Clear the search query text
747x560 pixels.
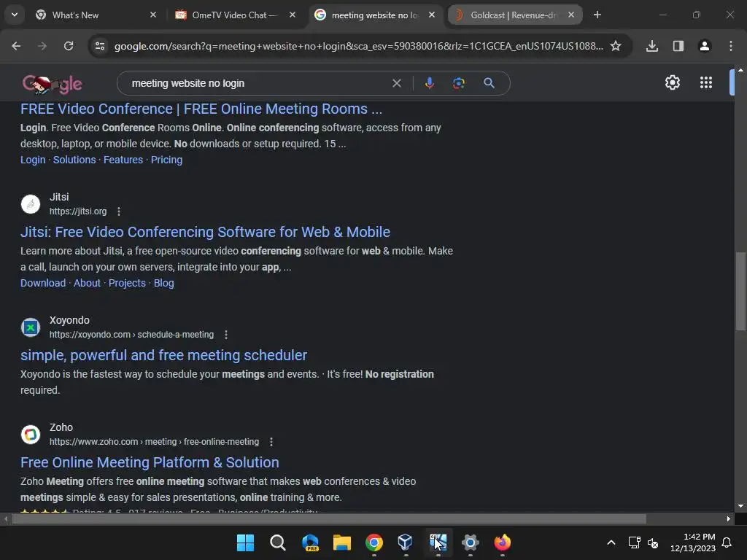[x=396, y=83]
